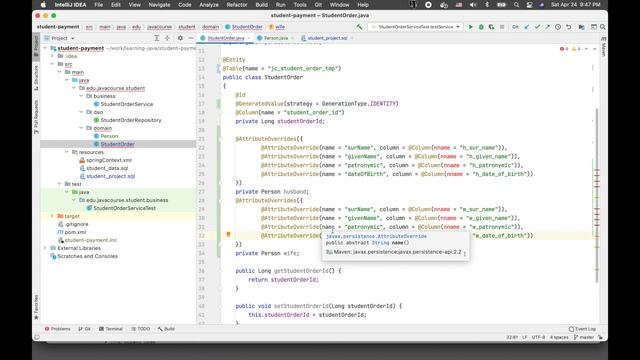Image resolution: width=640 pixels, height=360 pixels.
Task: Run the StudentOrderServiceTest configuration
Action: (x=470, y=27)
